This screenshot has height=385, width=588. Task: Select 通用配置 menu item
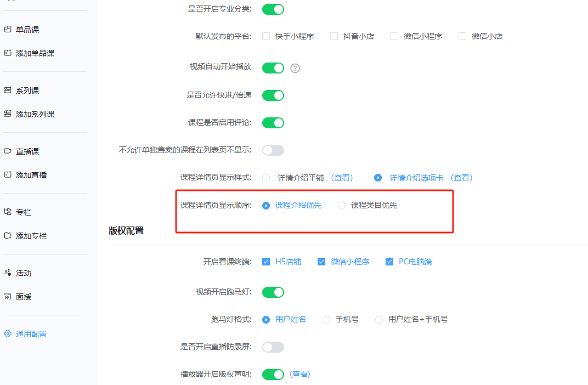[x=31, y=334]
